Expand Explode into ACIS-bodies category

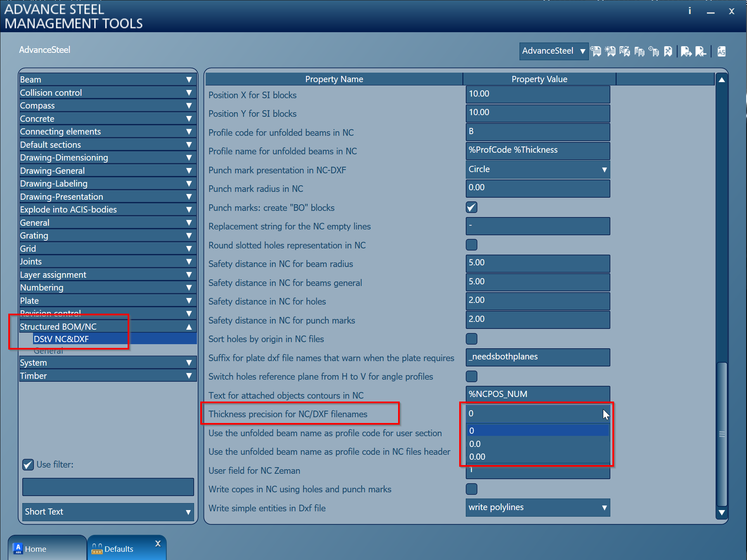pyautogui.click(x=107, y=209)
